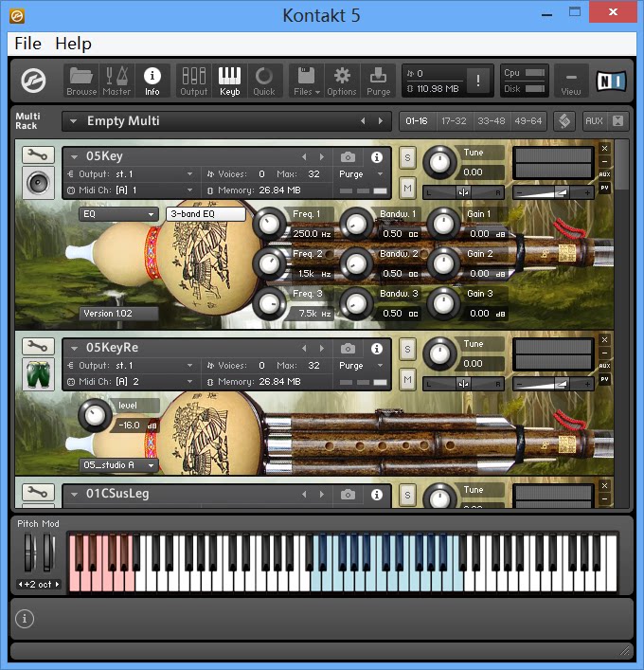Viewport: 644px width, 670px height.
Task: Open the Empty Multi dropdown arrow
Action: [74, 121]
